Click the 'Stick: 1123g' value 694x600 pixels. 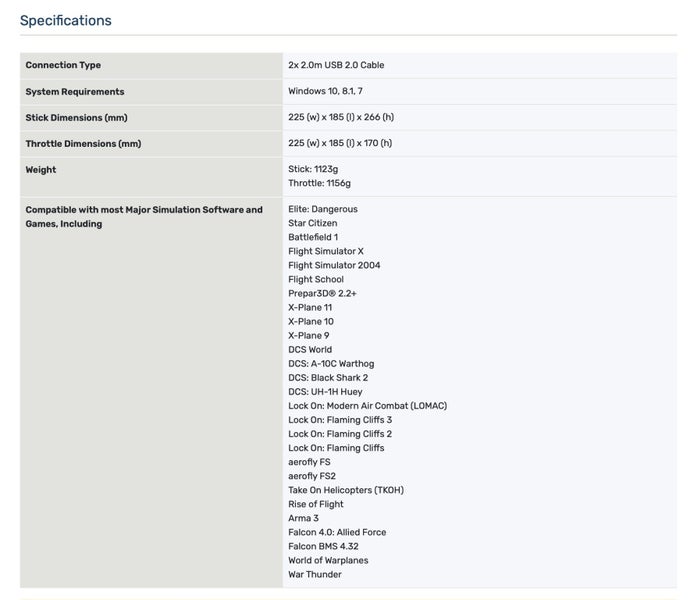(x=313, y=169)
